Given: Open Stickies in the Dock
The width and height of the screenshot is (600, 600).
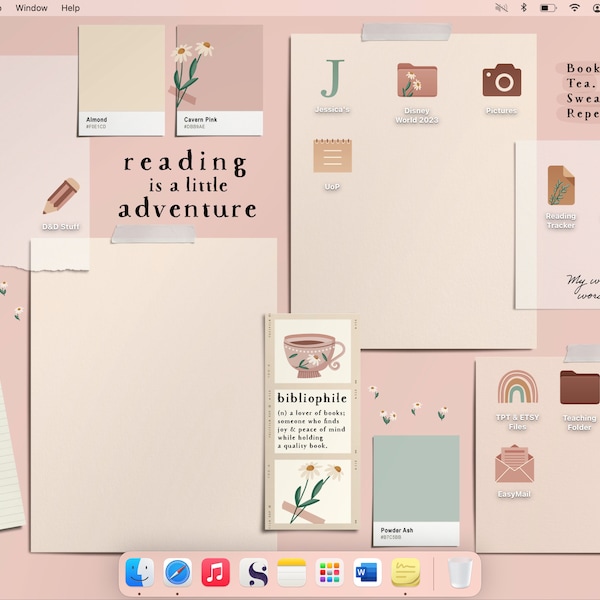Looking at the screenshot, I should click(x=406, y=572).
